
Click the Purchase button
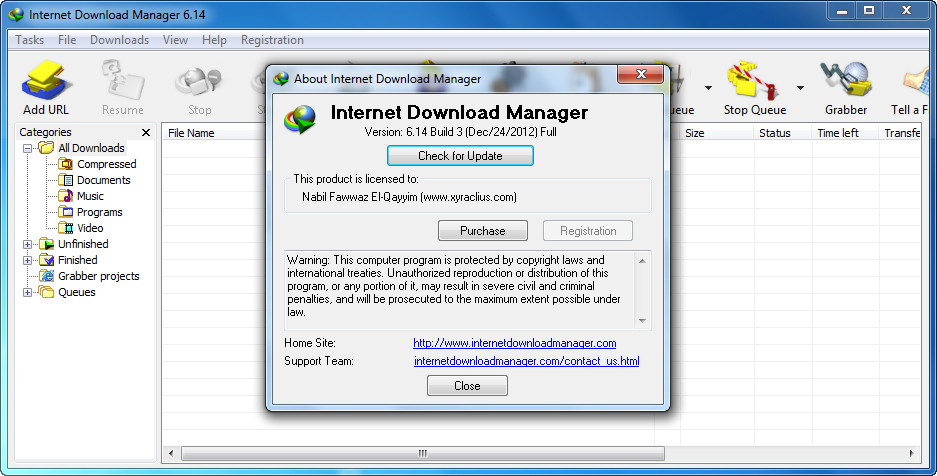[x=483, y=231]
